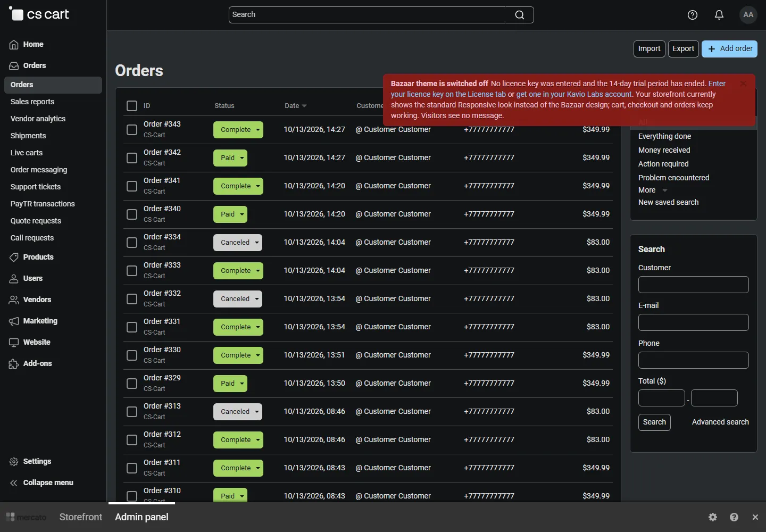Open Shipments in sidebar
Screen dimensions: 766x532
28,136
